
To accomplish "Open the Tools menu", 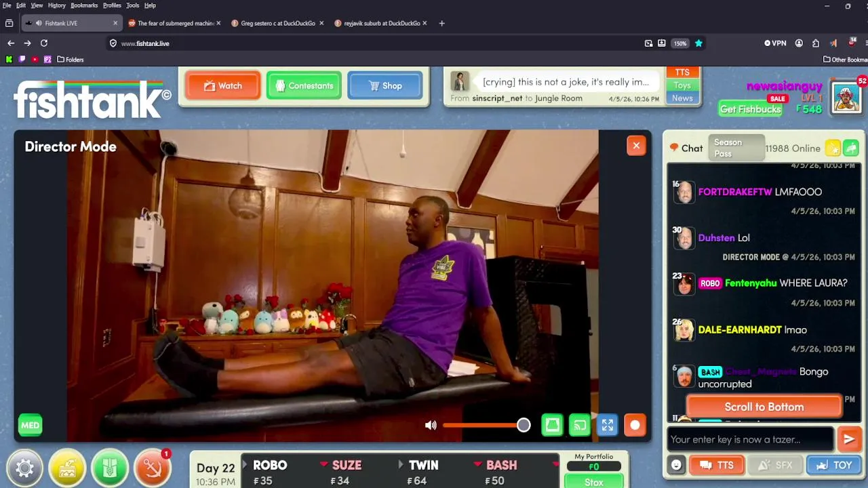I will pos(132,5).
